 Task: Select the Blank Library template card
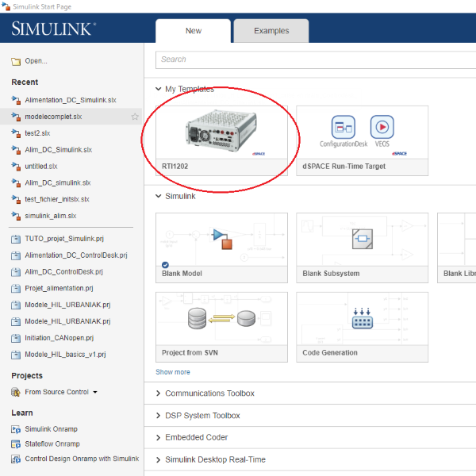coord(457,248)
